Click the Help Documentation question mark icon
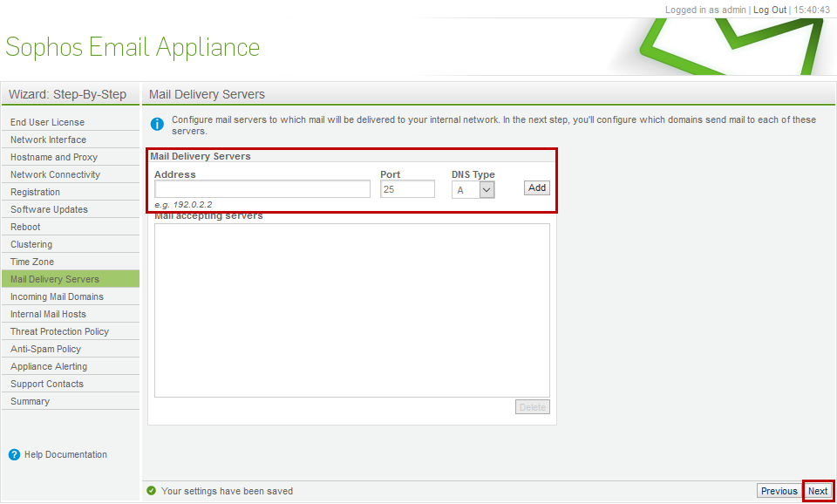The image size is (837, 504). [x=15, y=455]
